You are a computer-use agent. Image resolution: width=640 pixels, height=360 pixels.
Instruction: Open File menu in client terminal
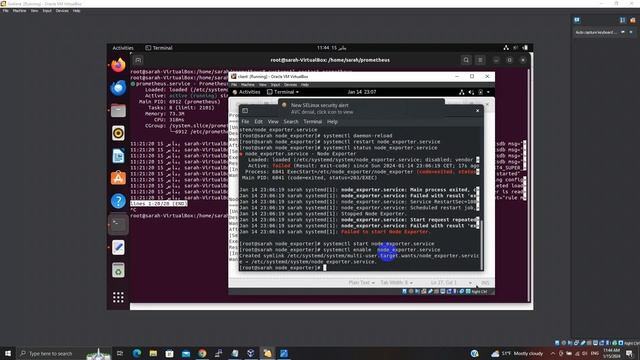pos(245,122)
